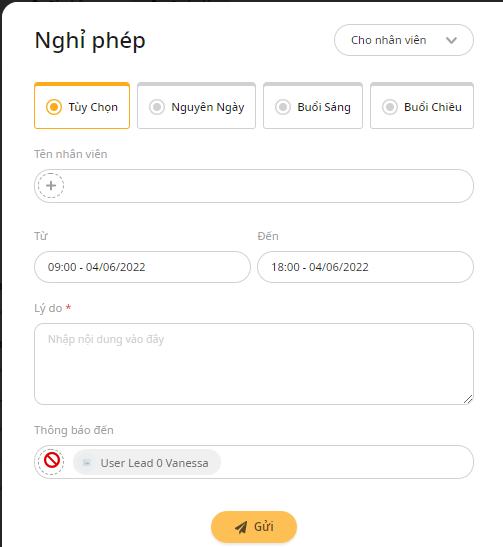
Task: Click the plus icon to add employee
Action: [x=51, y=186]
